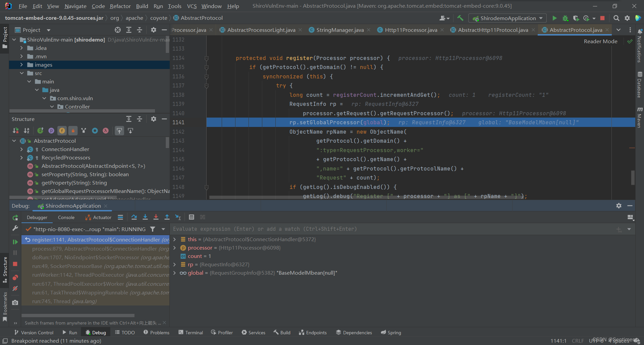
Task: Expand all in the Project panel toolbar
Action: 129,30
